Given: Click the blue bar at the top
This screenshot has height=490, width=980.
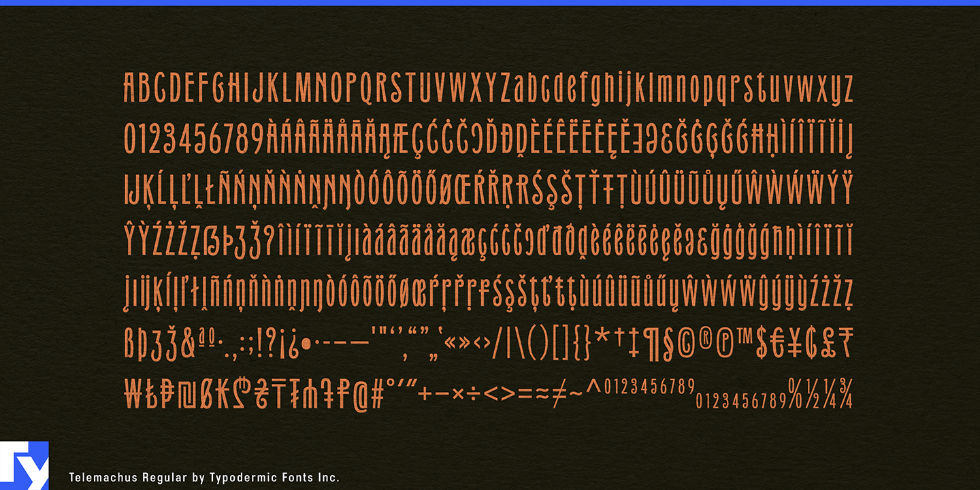Looking at the screenshot, I should click(x=490, y=3).
